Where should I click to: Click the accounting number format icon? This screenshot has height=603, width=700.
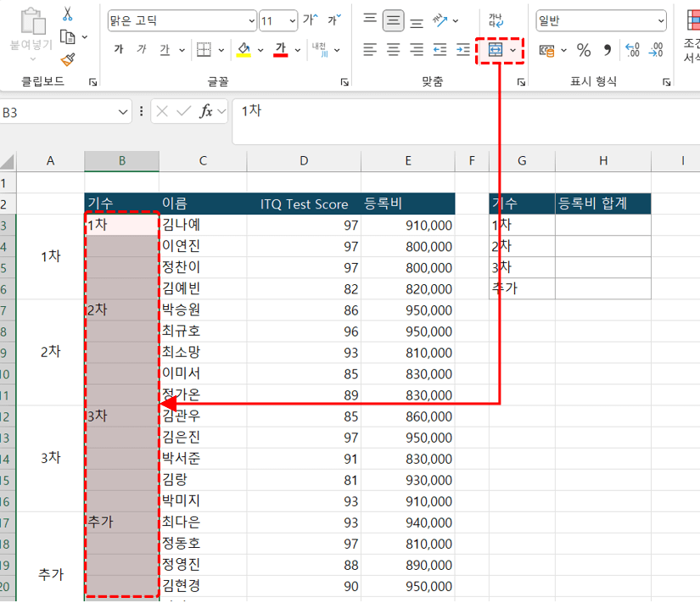pyautogui.click(x=547, y=50)
